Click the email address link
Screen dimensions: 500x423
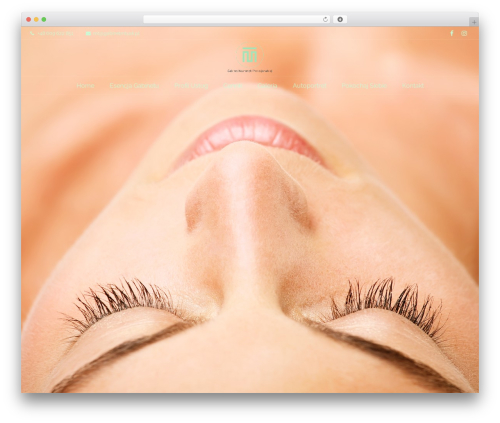pyautogui.click(x=116, y=33)
